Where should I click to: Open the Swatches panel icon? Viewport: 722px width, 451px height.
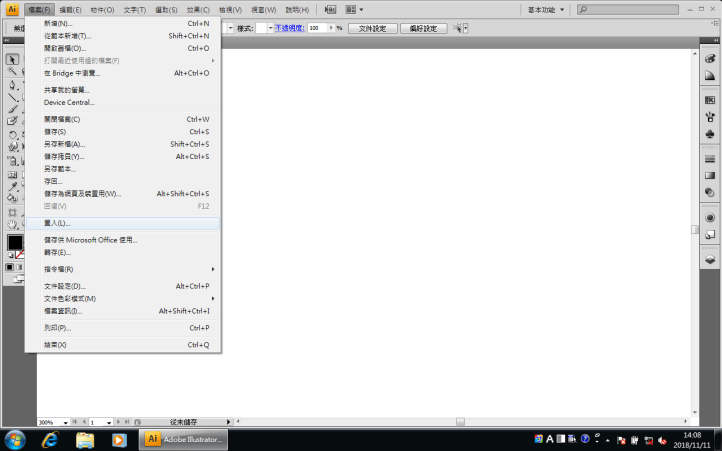(710, 100)
